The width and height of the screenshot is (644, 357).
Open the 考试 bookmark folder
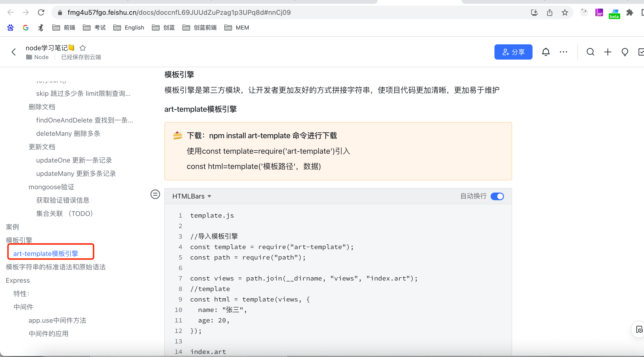[94, 27]
